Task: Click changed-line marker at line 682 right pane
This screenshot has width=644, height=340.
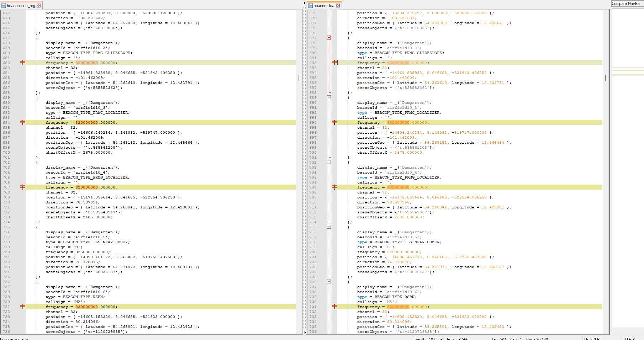Action: click(334, 63)
